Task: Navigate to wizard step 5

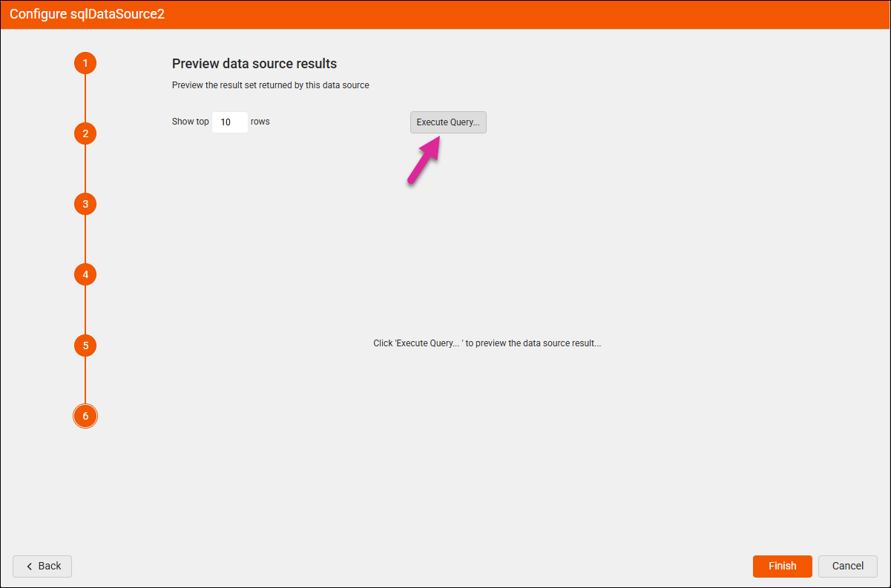Action: click(85, 345)
